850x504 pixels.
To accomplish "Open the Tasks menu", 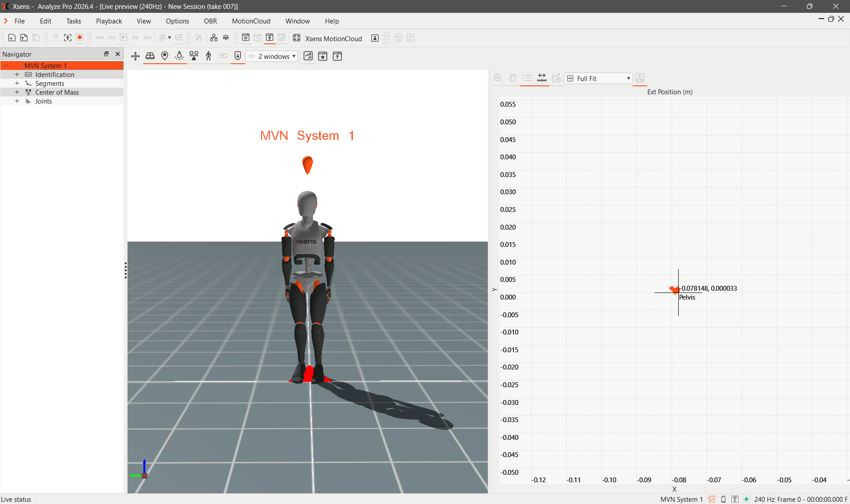I will (73, 21).
